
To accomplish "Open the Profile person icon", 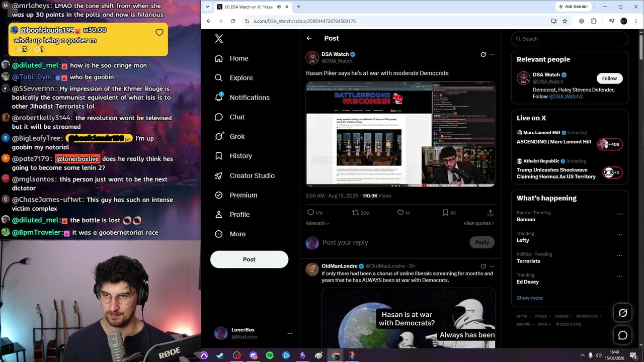I will click(x=218, y=215).
